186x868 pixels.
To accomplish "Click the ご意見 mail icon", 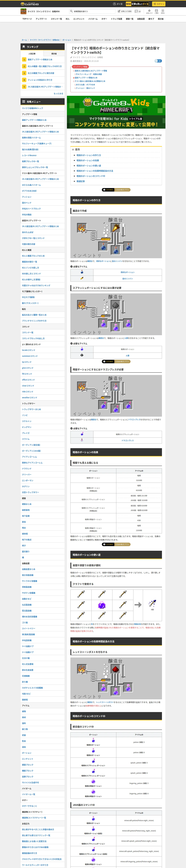I will [156, 11].
